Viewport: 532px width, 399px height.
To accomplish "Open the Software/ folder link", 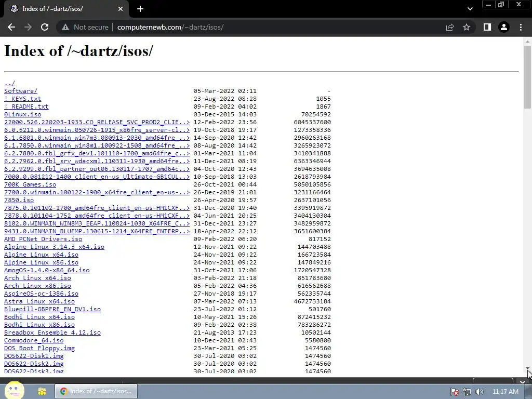I will [x=21, y=91].
